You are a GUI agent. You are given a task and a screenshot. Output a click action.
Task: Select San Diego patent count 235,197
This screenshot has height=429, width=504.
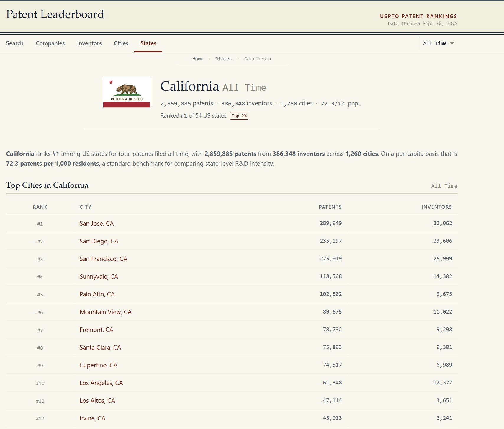(331, 241)
